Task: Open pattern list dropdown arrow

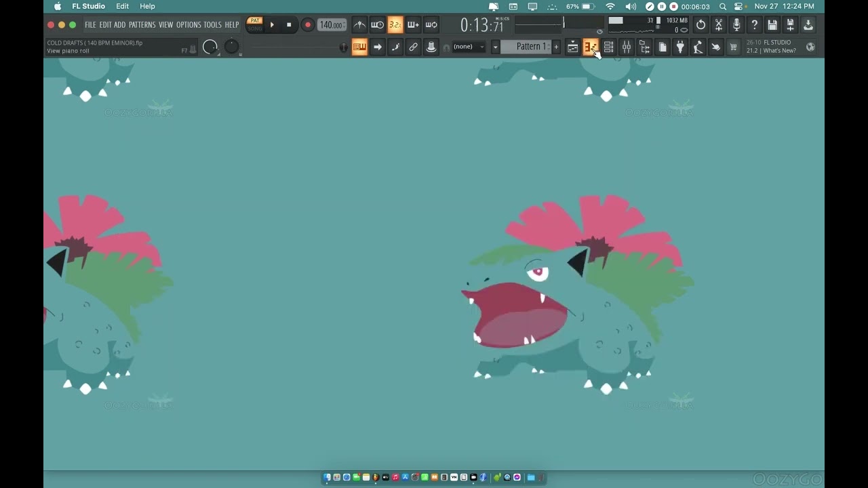Action: (x=496, y=47)
